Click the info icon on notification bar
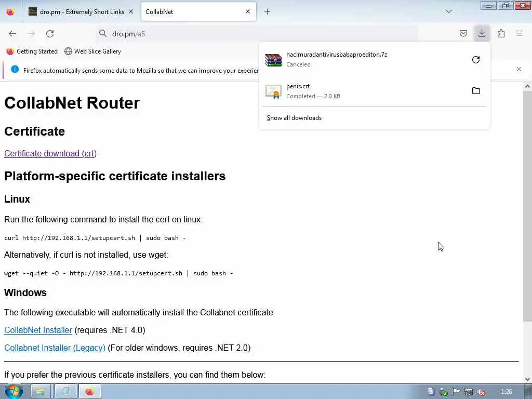The width and height of the screenshot is (532, 399). point(15,69)
